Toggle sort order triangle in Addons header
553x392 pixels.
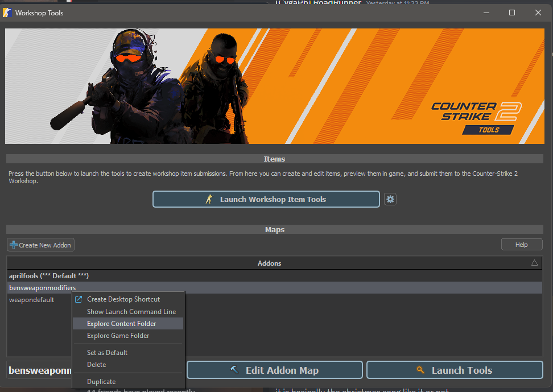pyautogui.click(x=534, y=263)
